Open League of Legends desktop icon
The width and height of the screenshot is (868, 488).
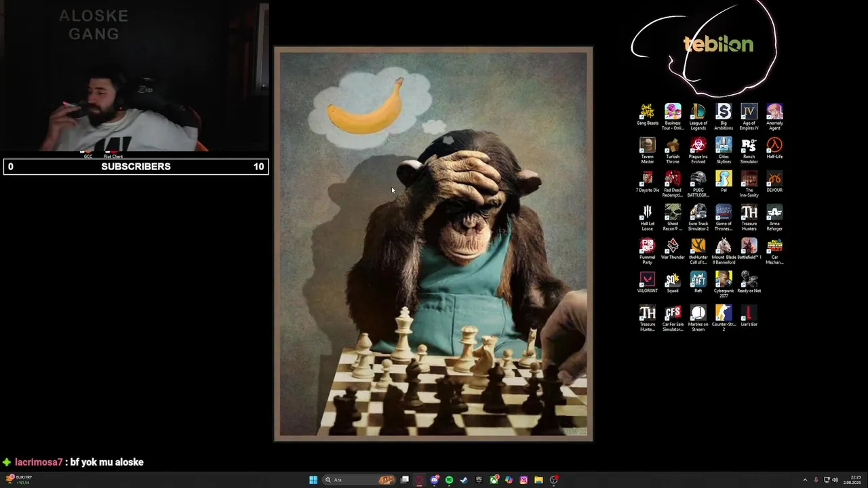698,117
